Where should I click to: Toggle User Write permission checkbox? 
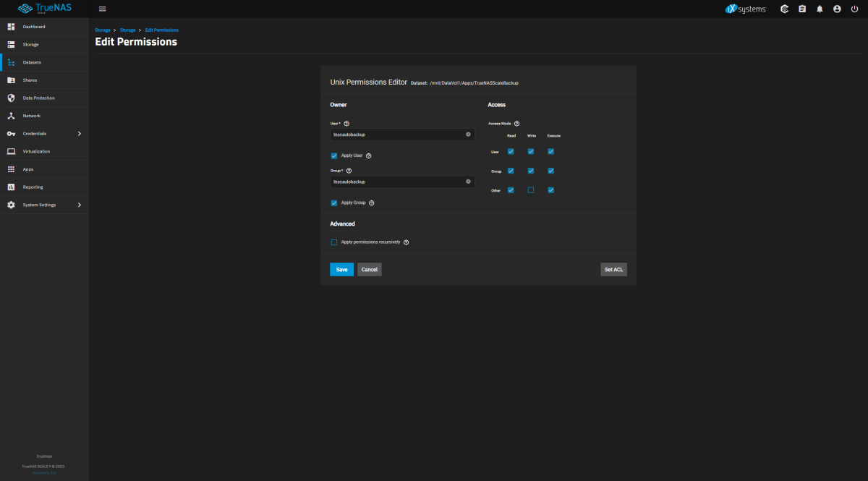(x=531, y=151)
